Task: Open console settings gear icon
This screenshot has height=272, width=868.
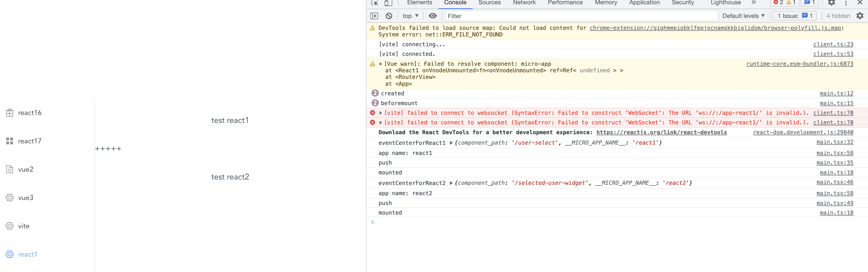Action: tap(860, 16)
